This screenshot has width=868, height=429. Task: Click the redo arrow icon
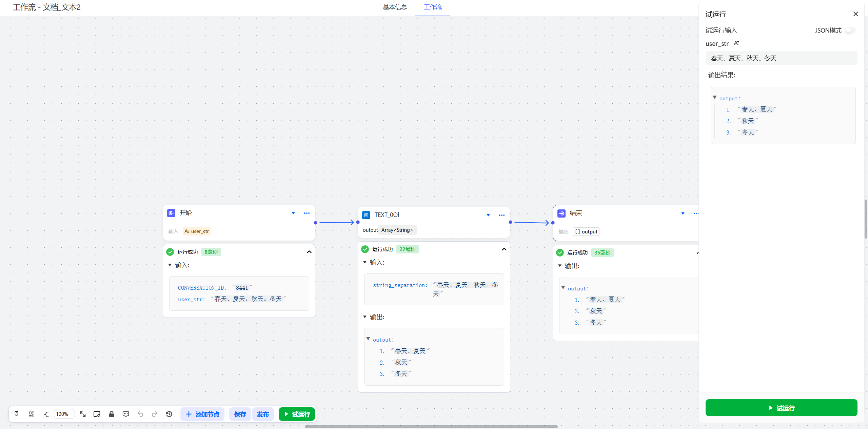[155, 414]
